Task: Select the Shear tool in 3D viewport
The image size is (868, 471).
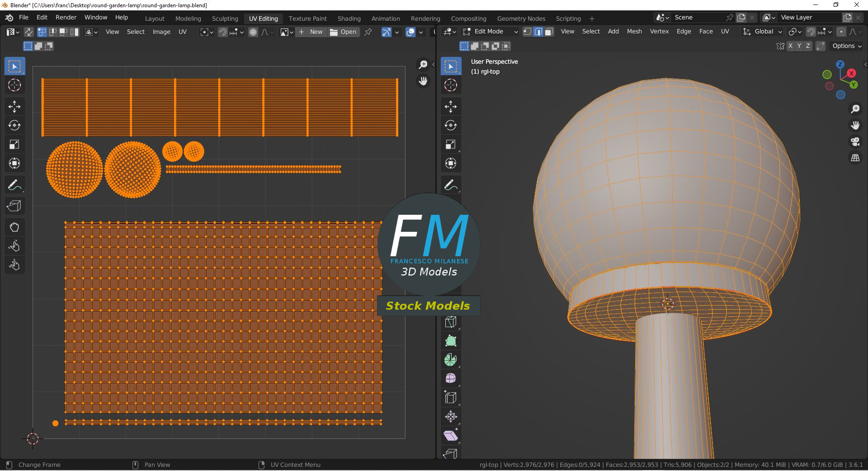Action: click(x=451, y=436)
